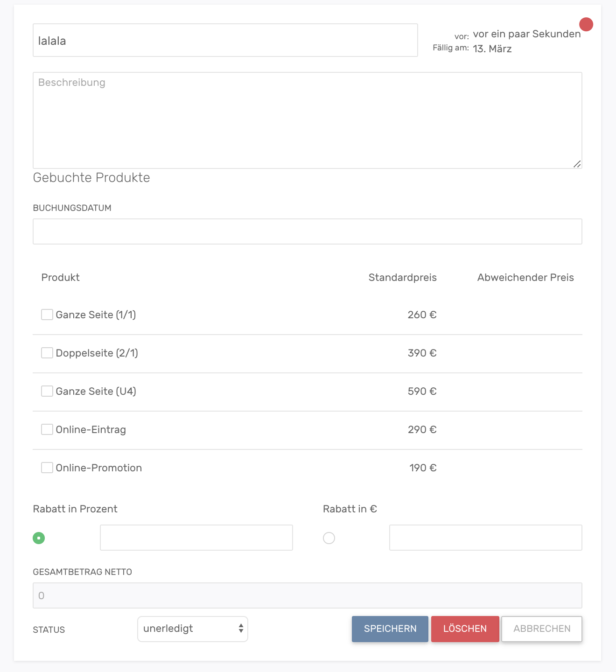The width and height of the screenshot is (616, 672).
Task: Click the Buchungsdatum input field
Action: [307, 231]
